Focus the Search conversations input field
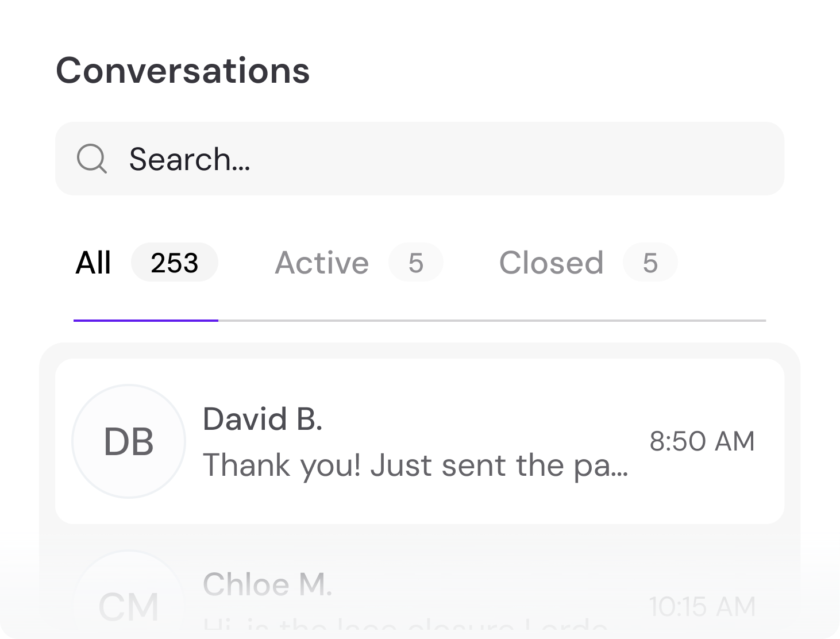The image size is (840, 639). pos(437,159)
